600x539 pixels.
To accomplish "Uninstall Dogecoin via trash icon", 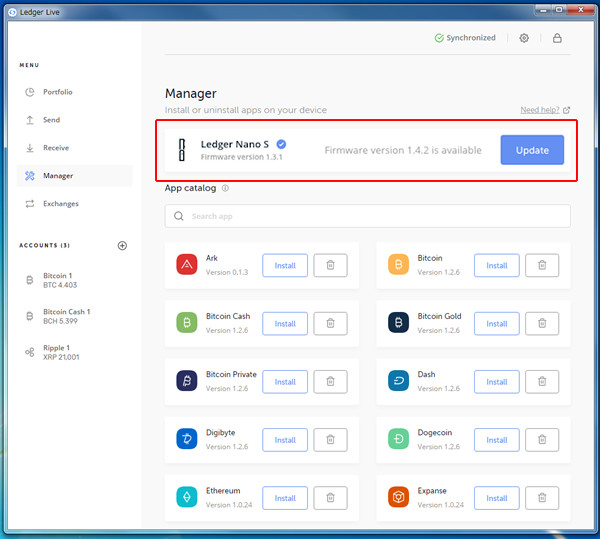I will 542,440.
